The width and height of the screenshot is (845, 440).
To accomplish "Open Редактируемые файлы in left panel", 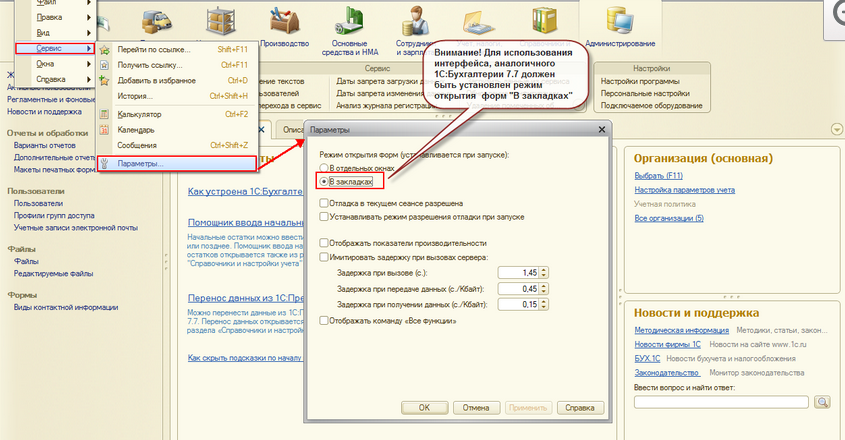I will [53, 273].
